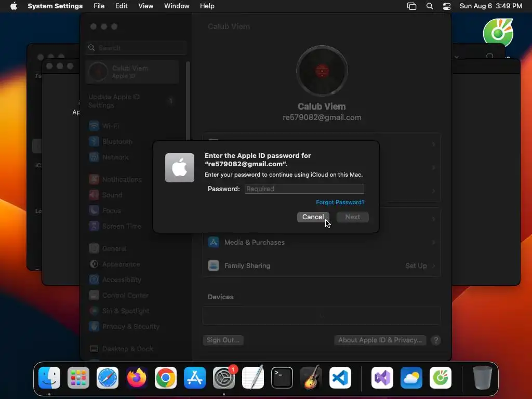Click the Stage Manager icon in menu bar
Screen dimensions: 532x399
click(x=411, y=6)
